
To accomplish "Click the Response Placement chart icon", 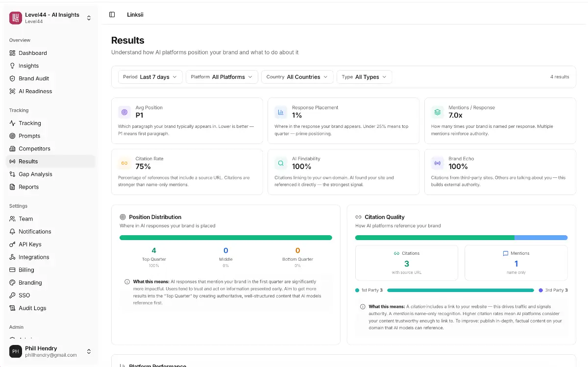I will (281, 112).
